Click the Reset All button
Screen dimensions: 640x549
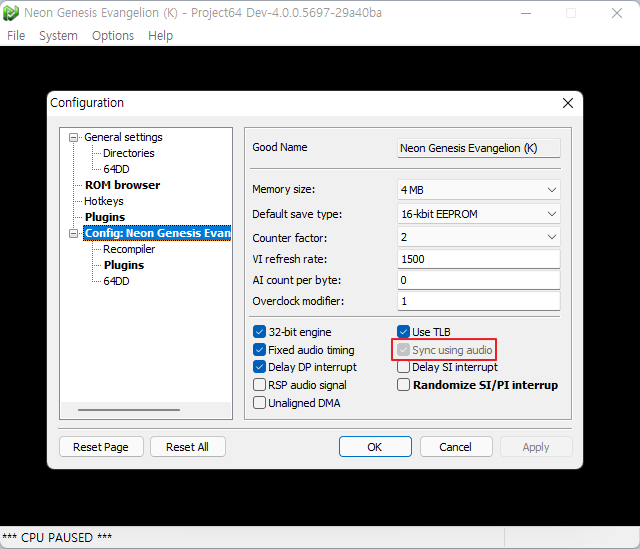pyautogui.click(x=187, y=447)
